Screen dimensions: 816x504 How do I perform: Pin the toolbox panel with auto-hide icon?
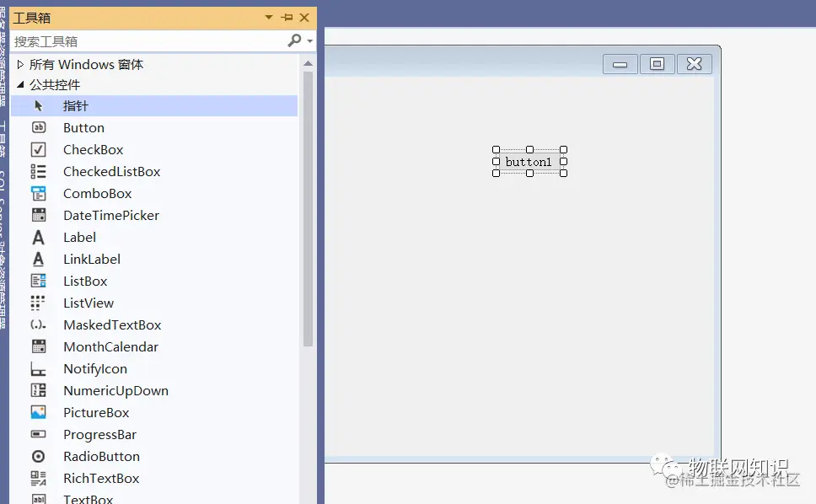point(287,18)
